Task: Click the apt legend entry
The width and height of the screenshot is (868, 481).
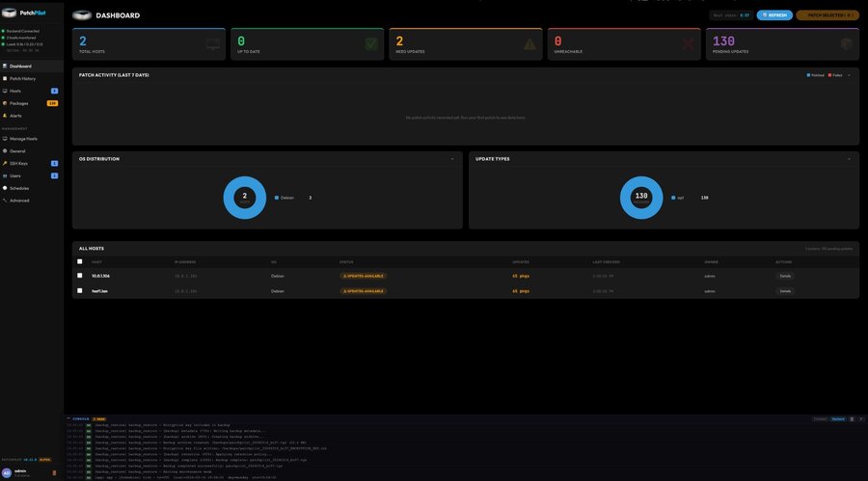Action: pyautogui.click(x=690, y=198)
